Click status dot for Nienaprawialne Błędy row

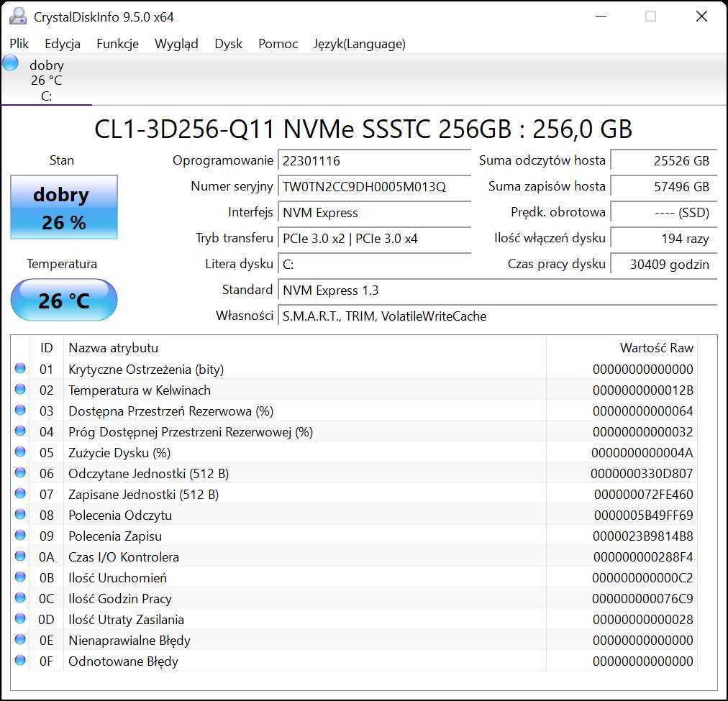click(20, 640)
